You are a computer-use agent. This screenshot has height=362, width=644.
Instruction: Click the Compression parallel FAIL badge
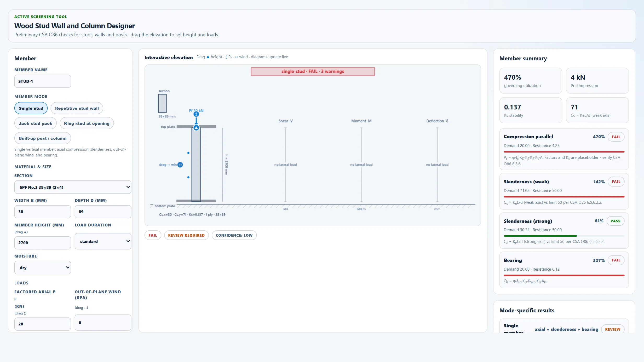tap(616, 137)
